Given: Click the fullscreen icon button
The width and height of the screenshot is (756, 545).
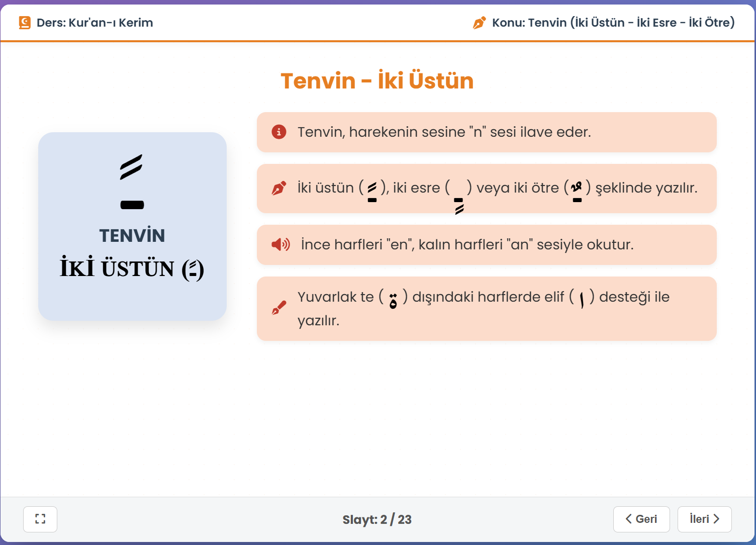Looking at the screenshot, I should coord(40,519).
